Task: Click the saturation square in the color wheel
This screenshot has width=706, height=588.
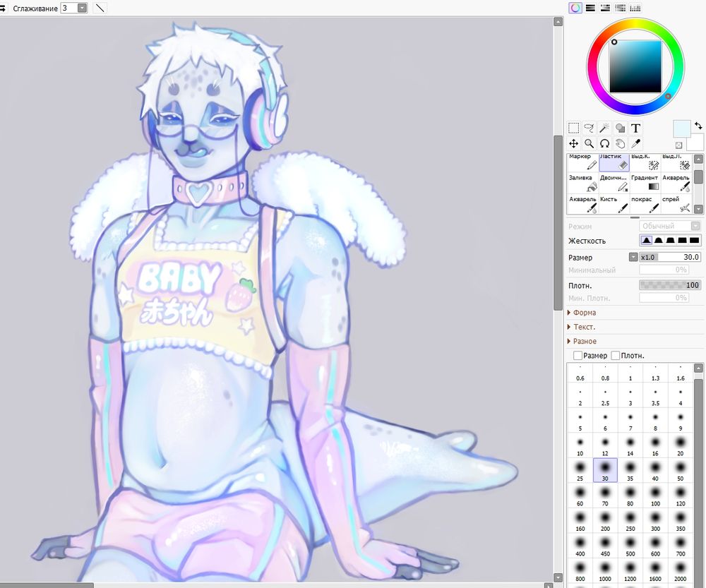Action: pyautogui.click(x=635, y=66)
